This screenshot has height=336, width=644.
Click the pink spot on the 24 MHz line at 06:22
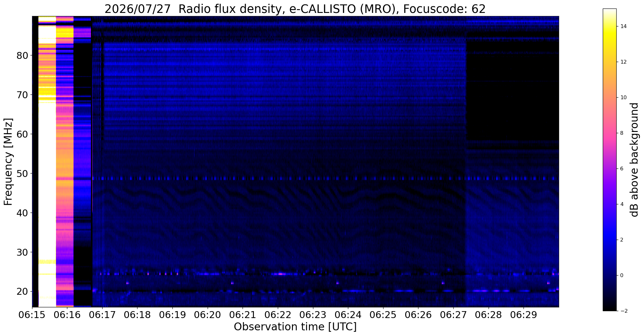(281, 274)
